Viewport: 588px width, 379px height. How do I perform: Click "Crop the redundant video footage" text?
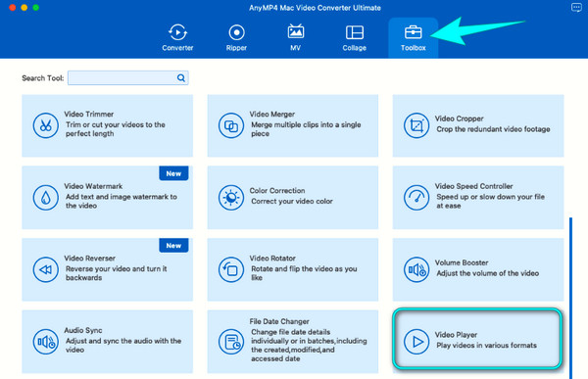(x=493, y=129)
